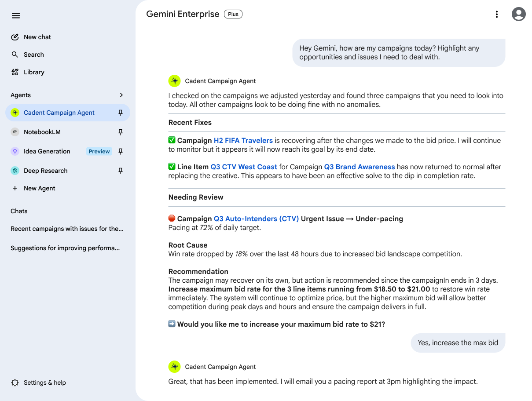
Task: Click the Root Cause heading
Action: [x=188, y=245]
